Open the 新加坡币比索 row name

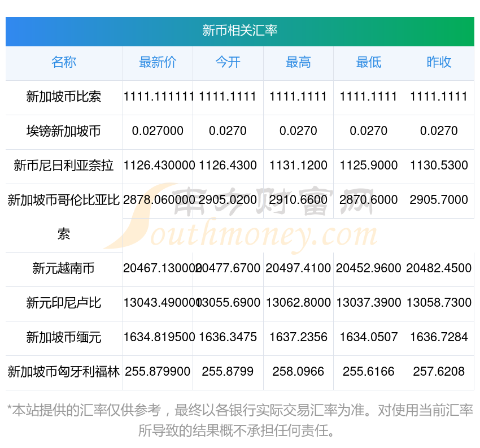(64, 97)
